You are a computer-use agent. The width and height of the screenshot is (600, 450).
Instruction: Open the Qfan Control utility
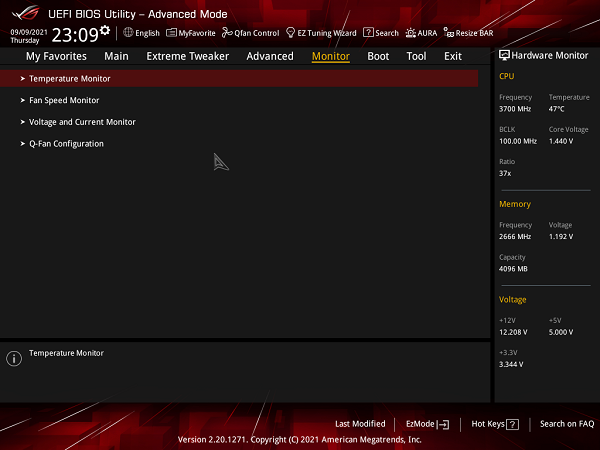pos(250,33)
